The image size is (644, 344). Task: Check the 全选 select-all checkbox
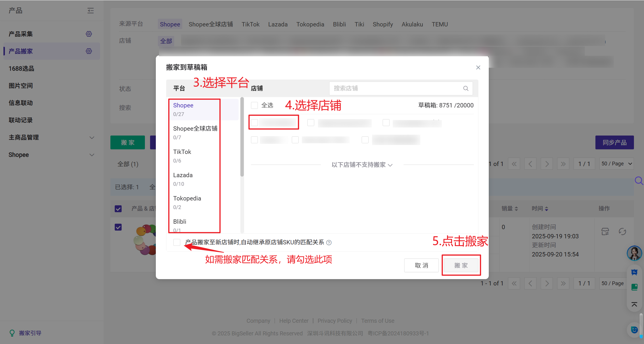coord(254,105)
